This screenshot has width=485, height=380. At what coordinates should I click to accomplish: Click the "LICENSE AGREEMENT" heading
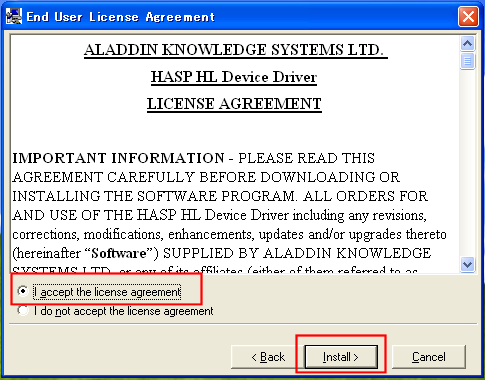234,104
